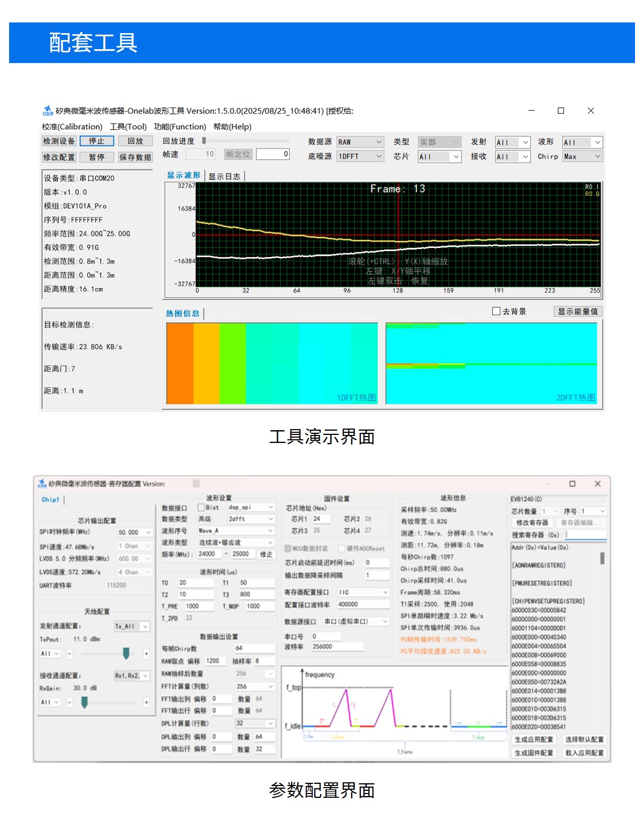Maximize the register configuration window
635x840 pixels.
[572, 484]
